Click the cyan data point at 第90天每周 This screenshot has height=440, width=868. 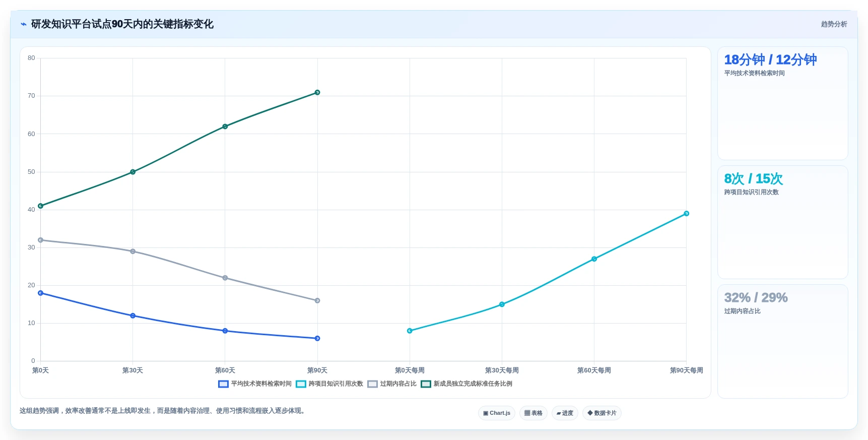point(686,214)
